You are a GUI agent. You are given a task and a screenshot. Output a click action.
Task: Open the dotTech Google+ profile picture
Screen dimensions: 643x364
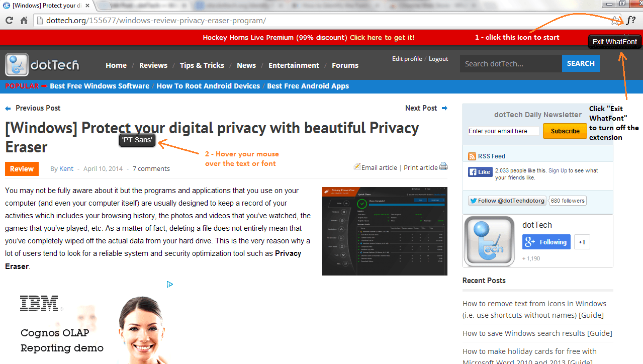[x=489, y=241]
